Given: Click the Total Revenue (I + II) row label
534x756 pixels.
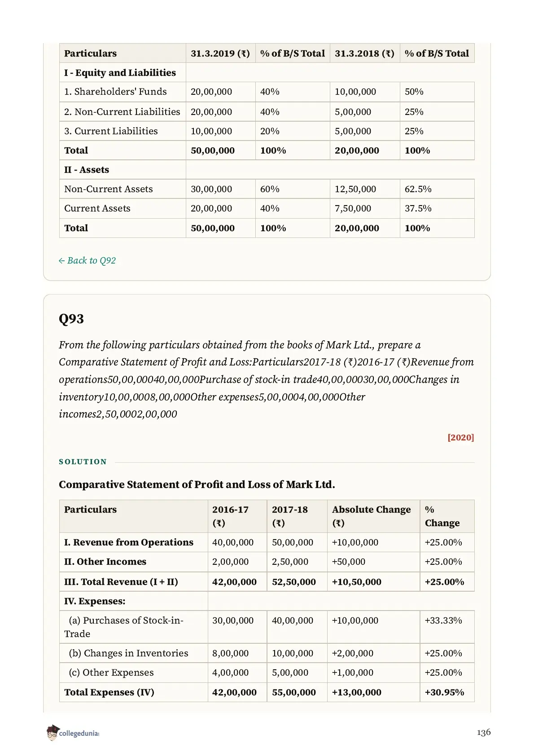Looking at the screenshot, I should 121,582.
